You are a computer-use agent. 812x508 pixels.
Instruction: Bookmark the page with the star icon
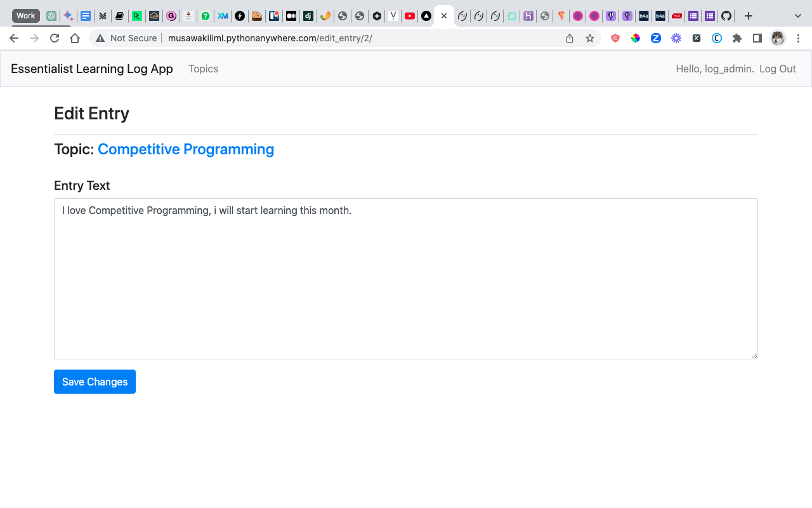coord(590,38)
